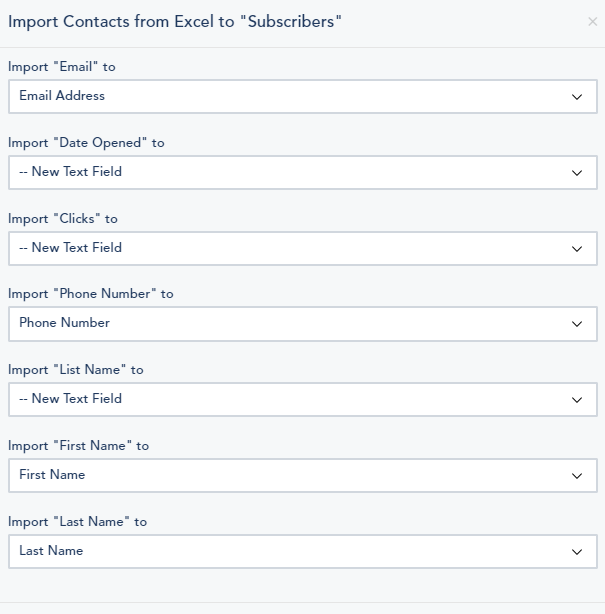This screenshot has height=614, width=605.
Task: Click the chevron arrow on the Last Name selector
Action: (x=577, y=552)
